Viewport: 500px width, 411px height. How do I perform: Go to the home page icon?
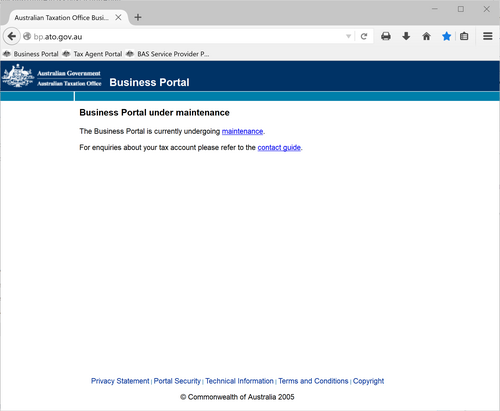(x=426, y=36)
